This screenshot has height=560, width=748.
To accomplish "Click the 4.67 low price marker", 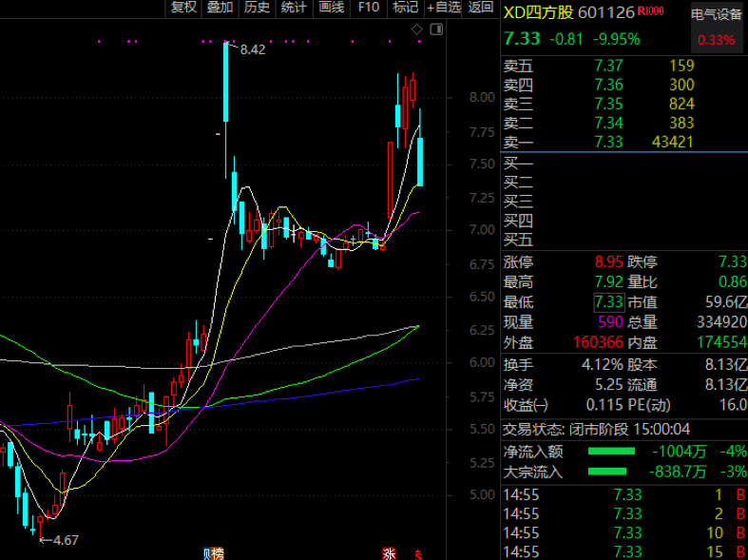I will click(63, 540).
